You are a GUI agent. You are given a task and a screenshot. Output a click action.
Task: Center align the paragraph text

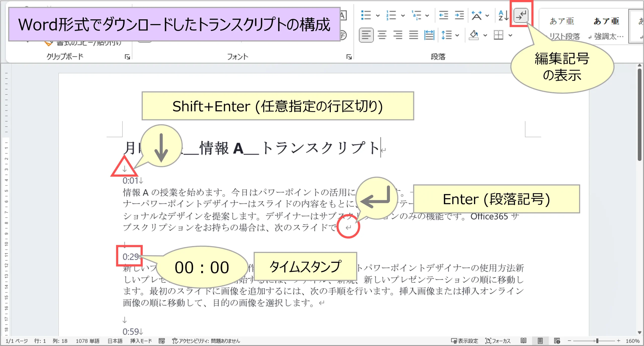(382, 35)
